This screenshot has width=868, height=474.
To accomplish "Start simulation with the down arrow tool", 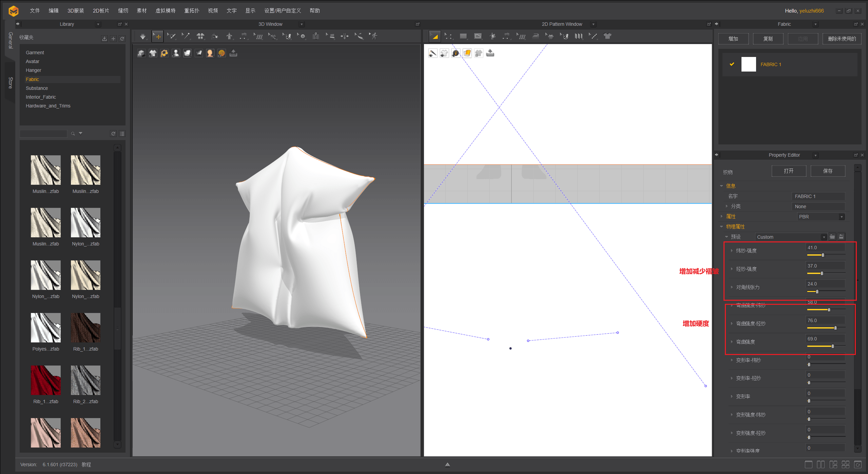I will 143,36.
